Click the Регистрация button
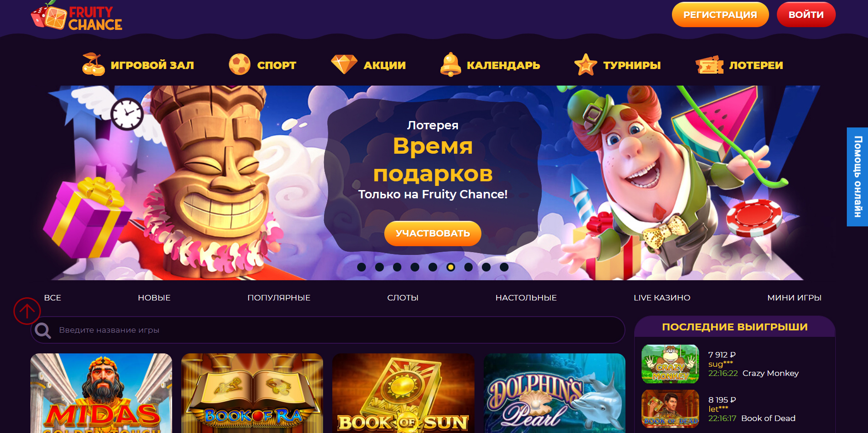Screen dimensions: 868x433 (x=720, y=15)
